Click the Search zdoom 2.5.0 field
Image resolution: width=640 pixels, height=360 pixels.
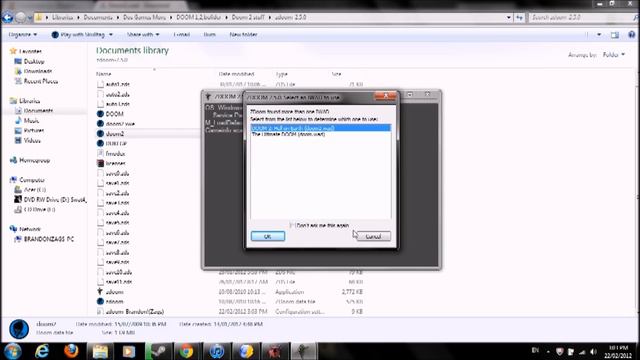point(580,18)
